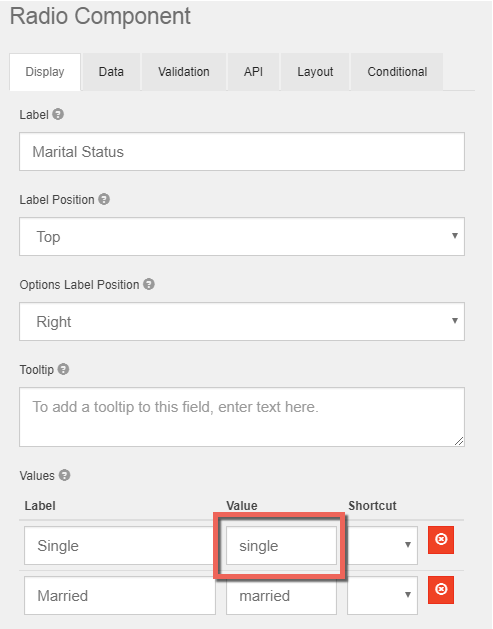Switch to the Conditional tab
Image resolution: width=493 pixels, height=629 pixels.
point(397,72)
